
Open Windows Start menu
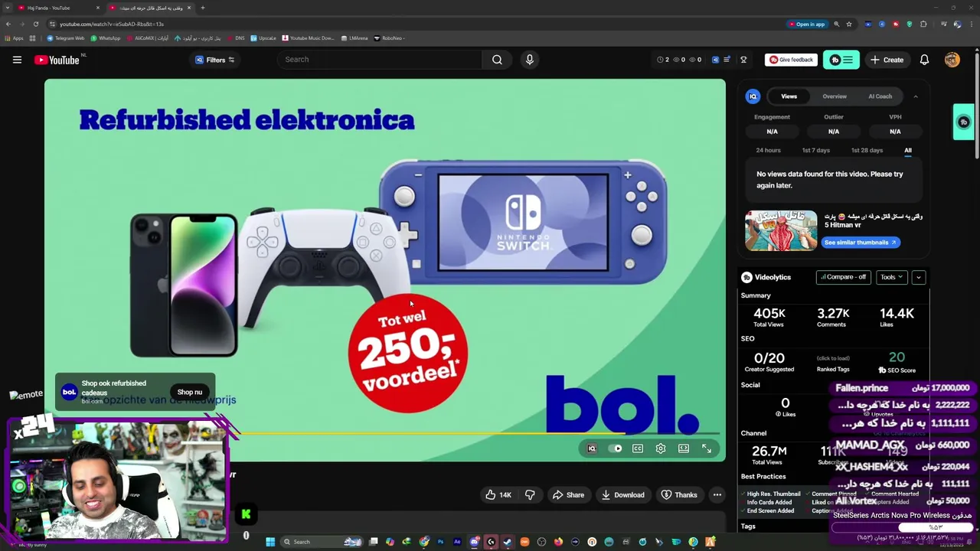[270, 542]
